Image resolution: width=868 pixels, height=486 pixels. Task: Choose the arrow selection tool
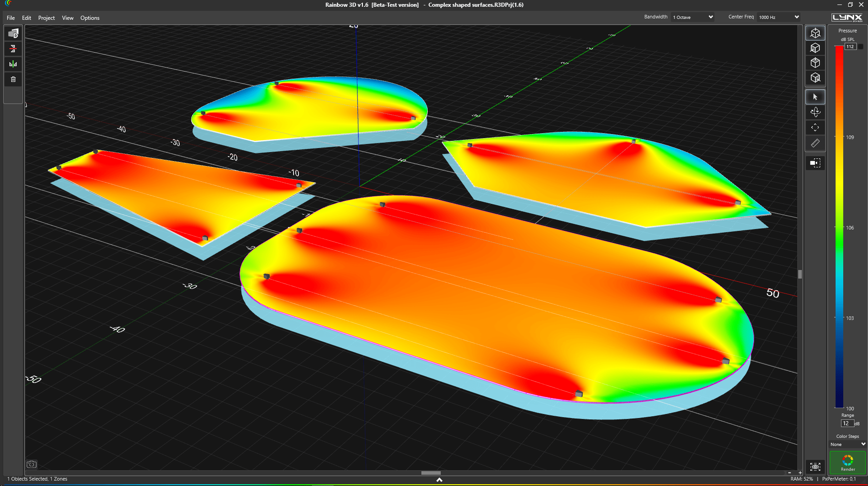click(815, 97)
